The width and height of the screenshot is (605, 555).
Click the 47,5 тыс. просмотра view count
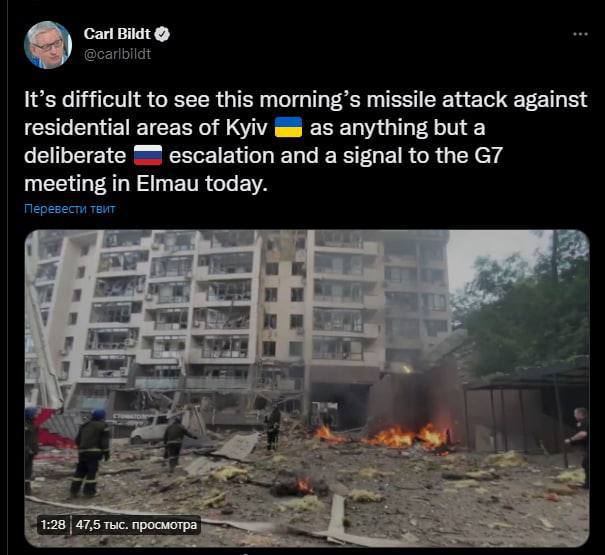(x=136, y=525)
